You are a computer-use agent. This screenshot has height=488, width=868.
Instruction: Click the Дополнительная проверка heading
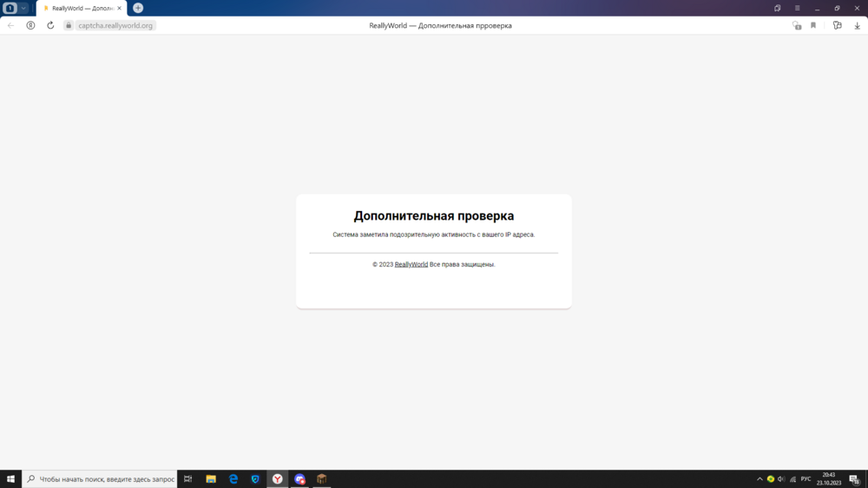click(x=434, y=216)
